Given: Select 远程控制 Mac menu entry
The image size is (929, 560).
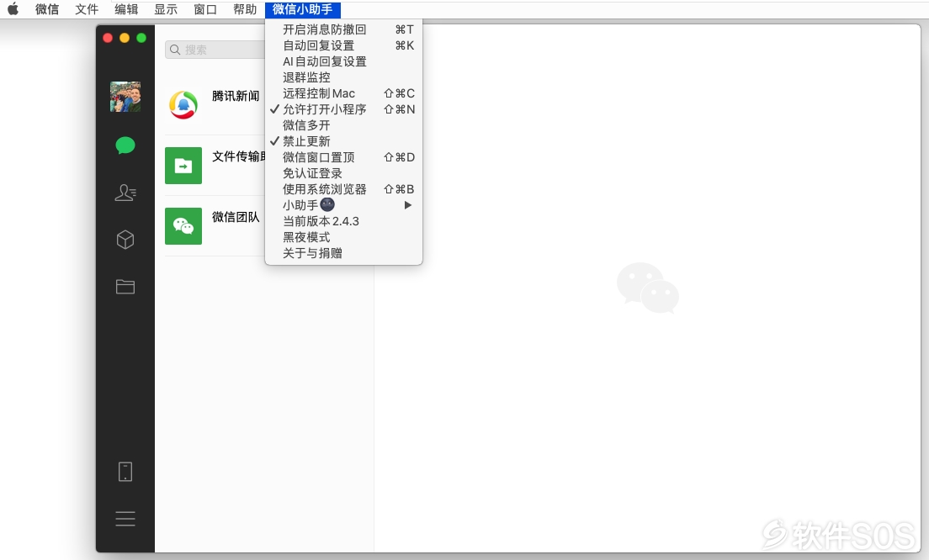Looking at the screenshot, I should [x=343, y=93].
